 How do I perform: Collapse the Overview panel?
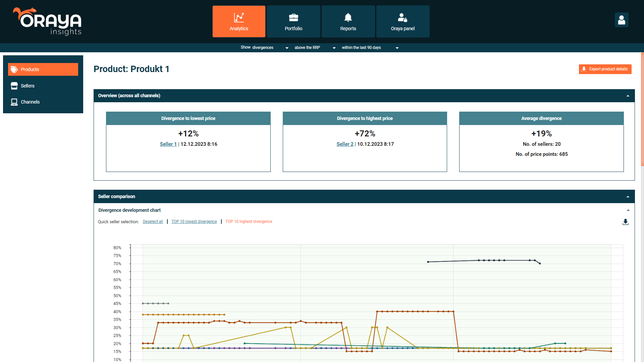[628, 96]
